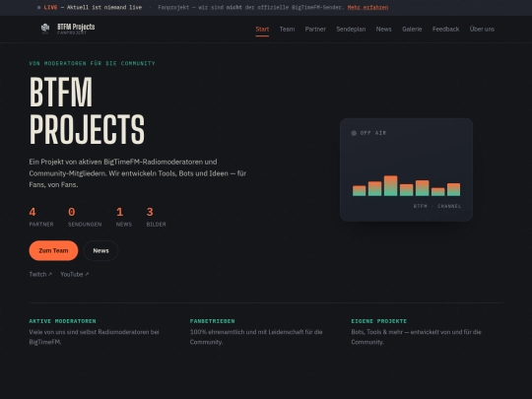Click the '4 Partner' statistic

41,217
